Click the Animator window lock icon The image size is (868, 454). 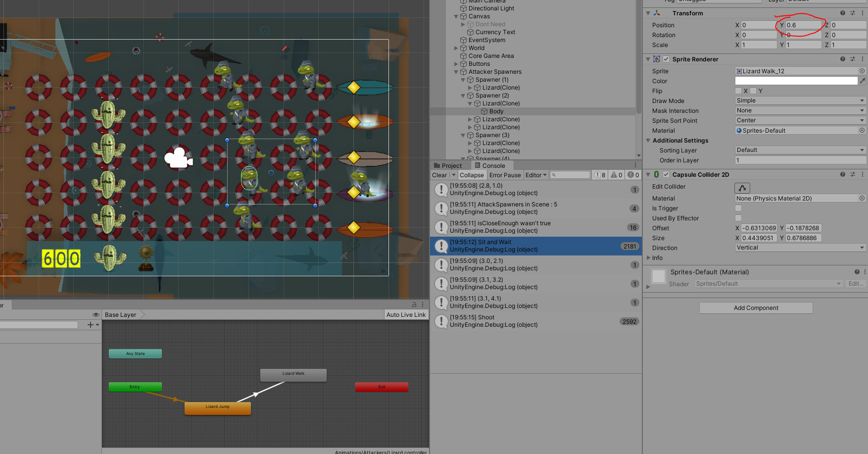pyautogui.click(x=414, y=304)
